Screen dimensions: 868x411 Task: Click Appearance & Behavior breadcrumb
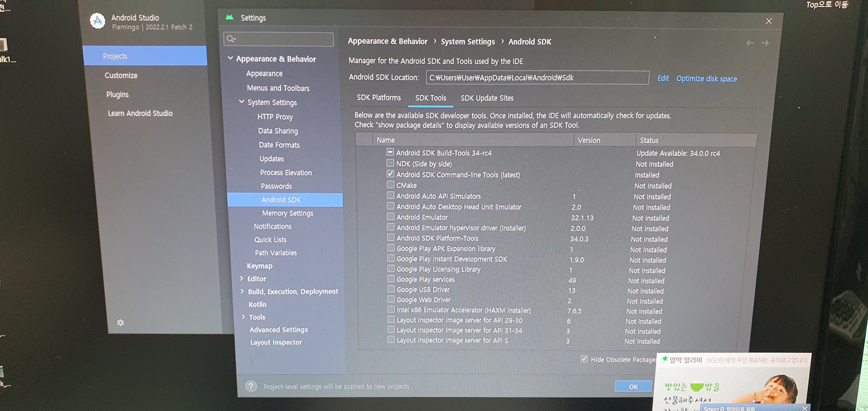387,42
